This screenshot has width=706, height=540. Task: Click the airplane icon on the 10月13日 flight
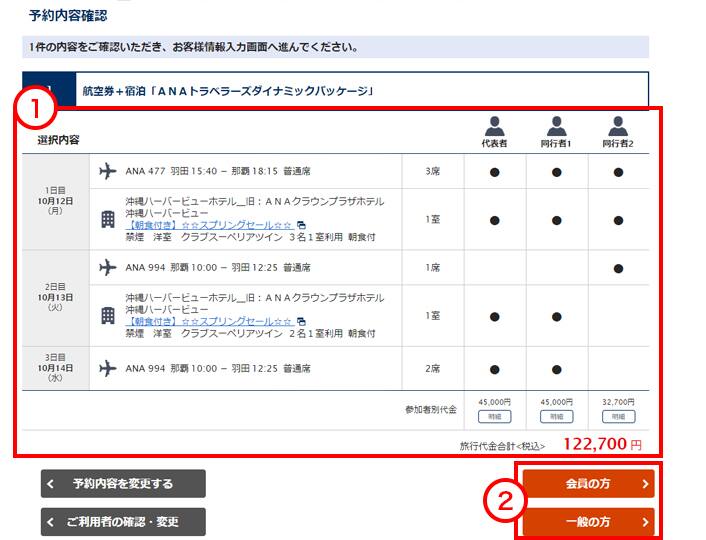click(x=108, y=268)
